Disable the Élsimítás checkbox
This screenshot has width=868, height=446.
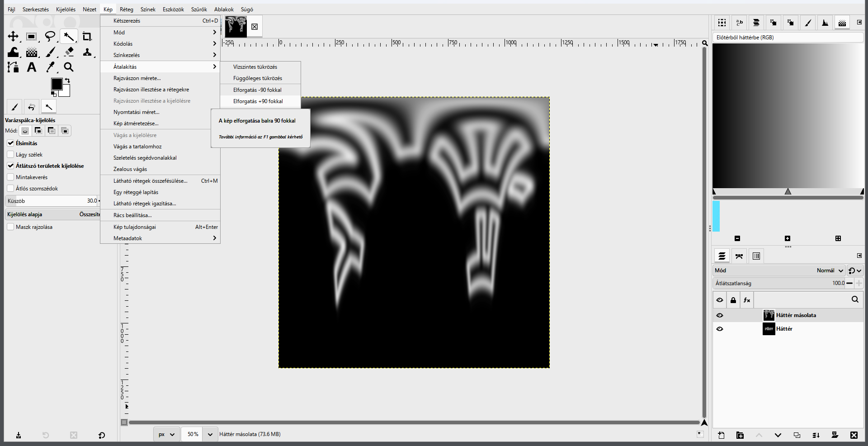click(x=11, y=143)
